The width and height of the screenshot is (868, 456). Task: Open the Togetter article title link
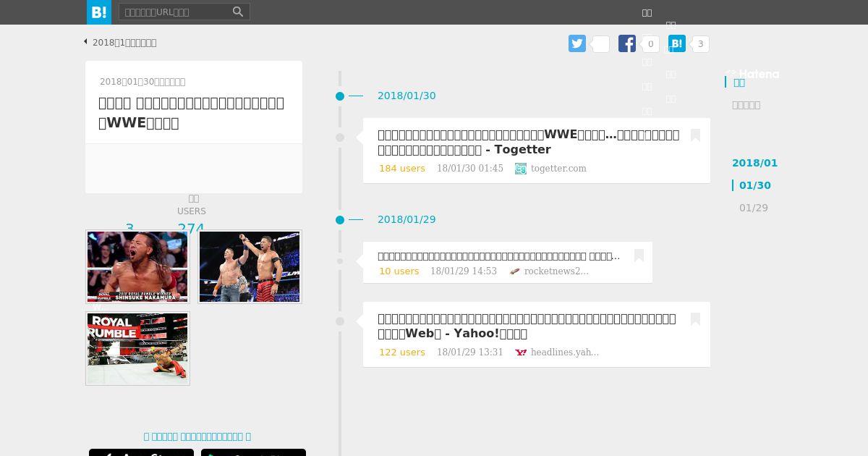coord(528,142)
